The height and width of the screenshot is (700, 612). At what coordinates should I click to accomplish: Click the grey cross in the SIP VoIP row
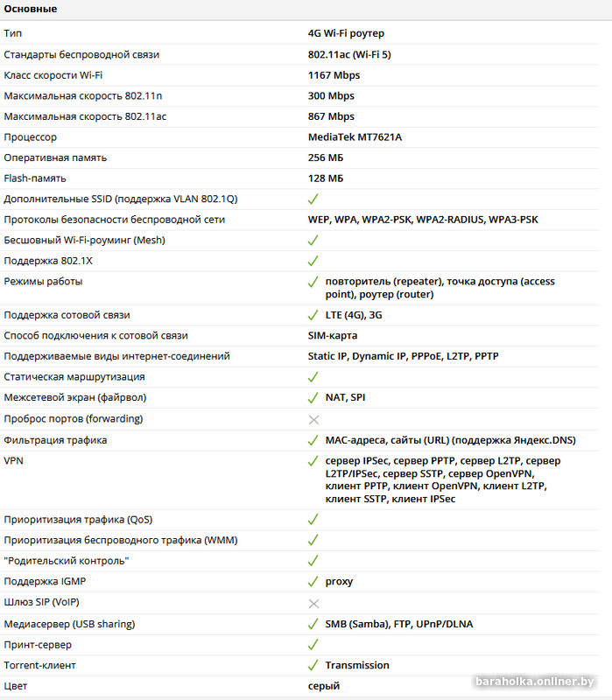click(313, 604)
